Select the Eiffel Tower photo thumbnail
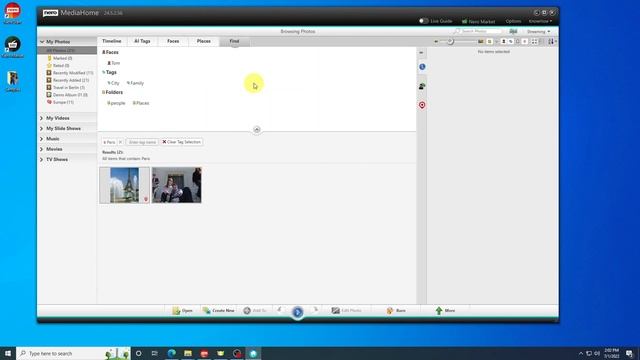This screenshot has height=360, width=640. [x=124, y=185]
